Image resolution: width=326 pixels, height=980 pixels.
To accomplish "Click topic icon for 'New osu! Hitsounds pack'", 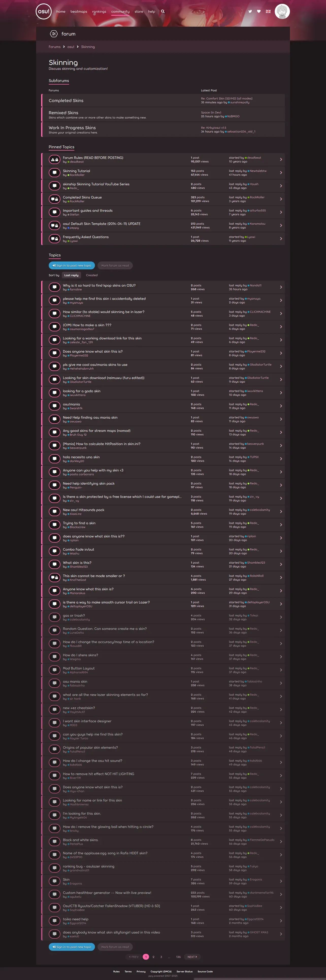I will pyautogui.click(x=55, y=512).
